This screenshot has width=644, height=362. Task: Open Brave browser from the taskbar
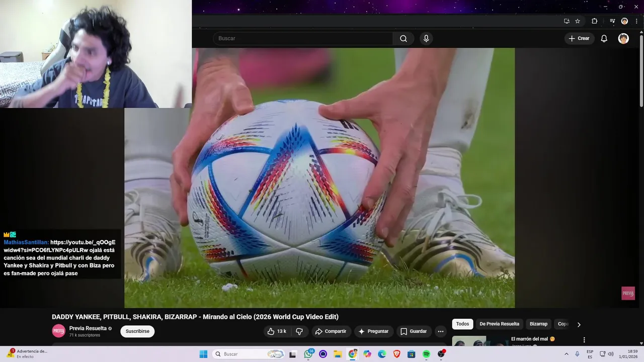point(396,354)
